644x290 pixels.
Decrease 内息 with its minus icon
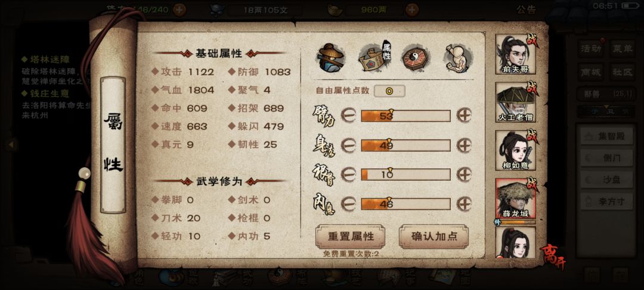point(348,203)
